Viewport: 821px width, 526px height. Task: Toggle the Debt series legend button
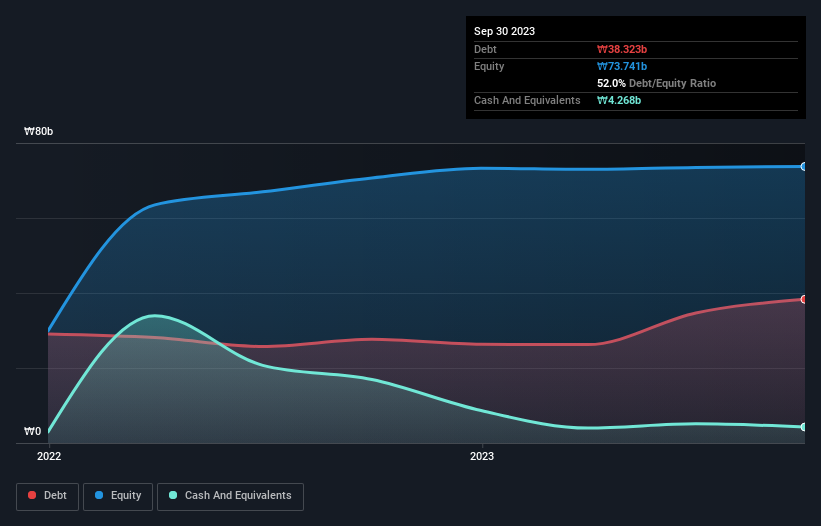[x=48, y=496]
